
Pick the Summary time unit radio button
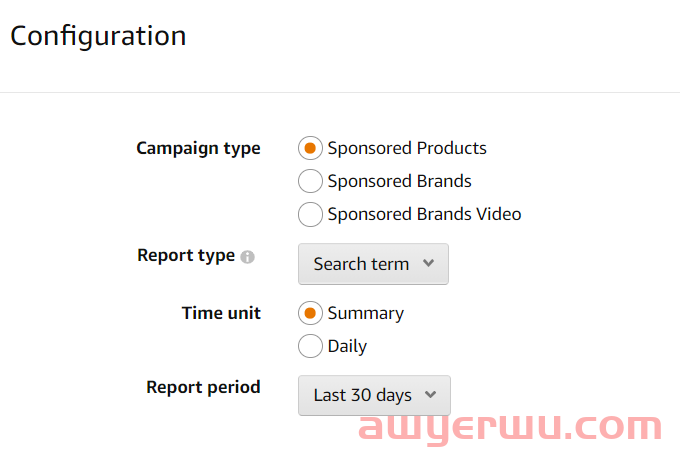(310, 313)
